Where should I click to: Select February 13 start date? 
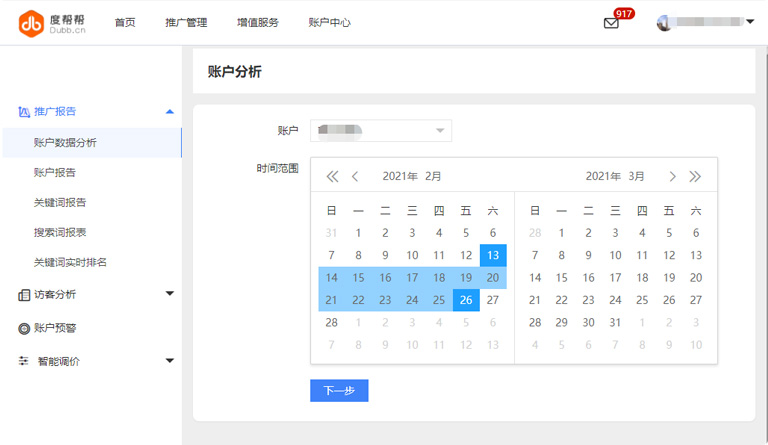point(492,256)
